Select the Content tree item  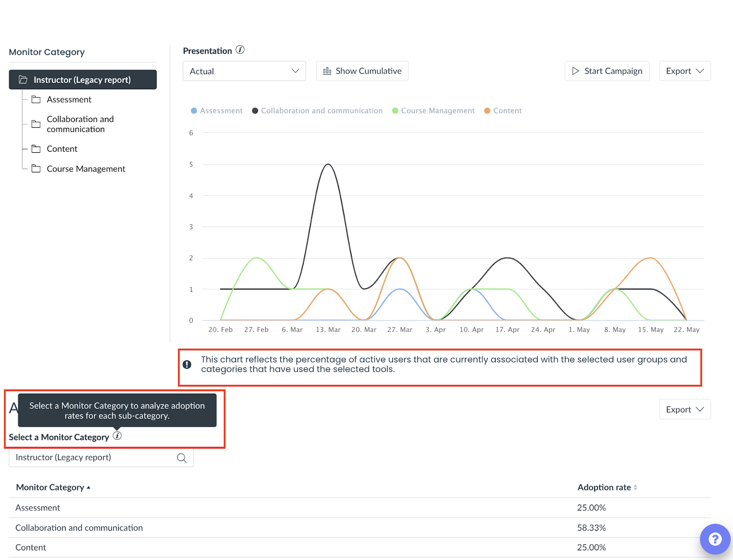click(62, 149)
